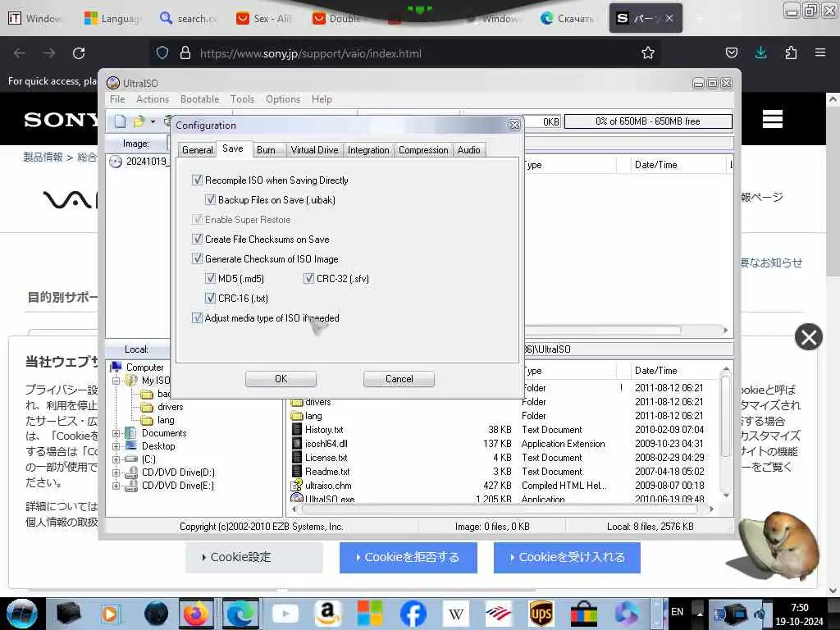
Task: Open Wikipedia shortcut in taskbar
Action: pyautogui.click(x=456, y=614)
